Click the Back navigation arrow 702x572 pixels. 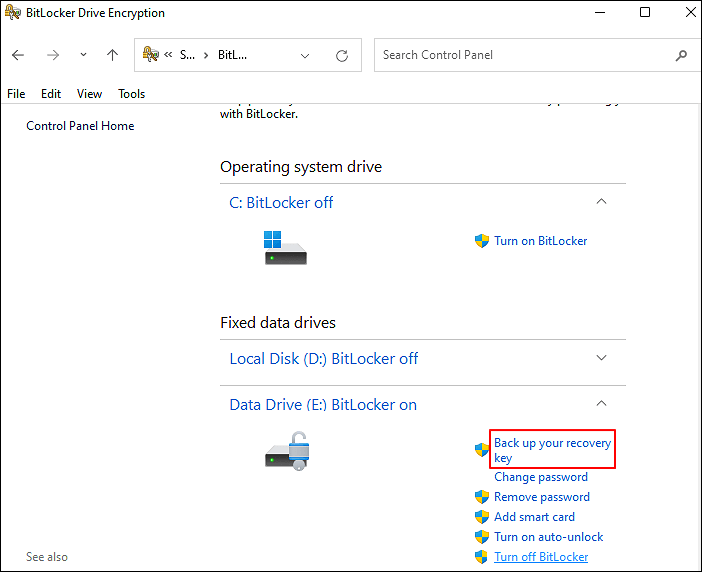point(18,55)
